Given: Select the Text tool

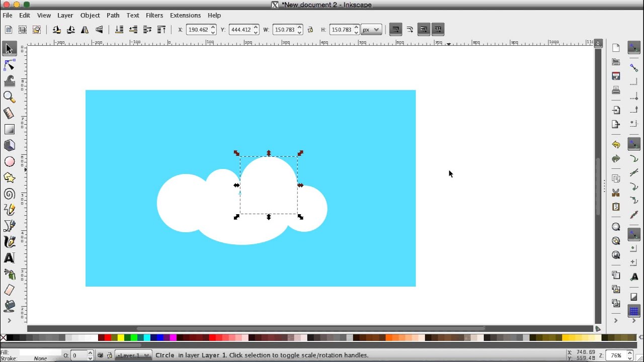Looking at the screenshot, I should point(9,258).
